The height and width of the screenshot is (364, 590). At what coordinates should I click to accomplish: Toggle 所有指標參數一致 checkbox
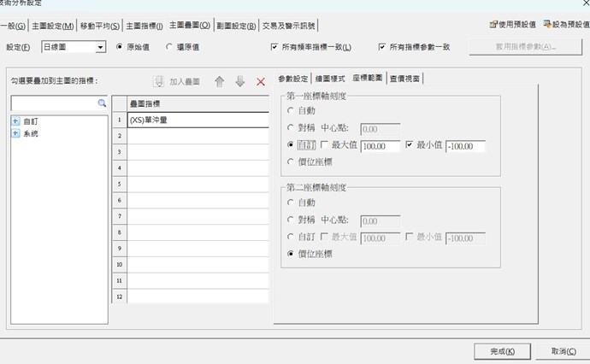tap(382, 48)
